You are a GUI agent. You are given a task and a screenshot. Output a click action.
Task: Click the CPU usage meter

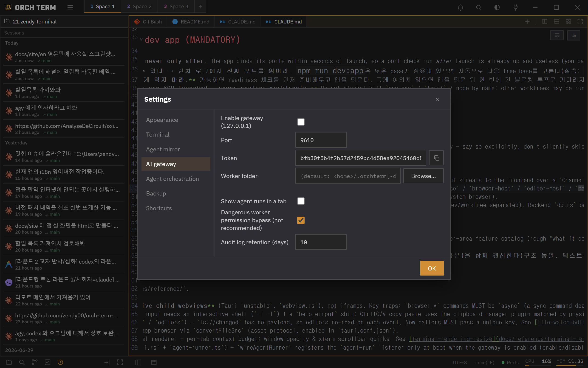tap(538, 362)
